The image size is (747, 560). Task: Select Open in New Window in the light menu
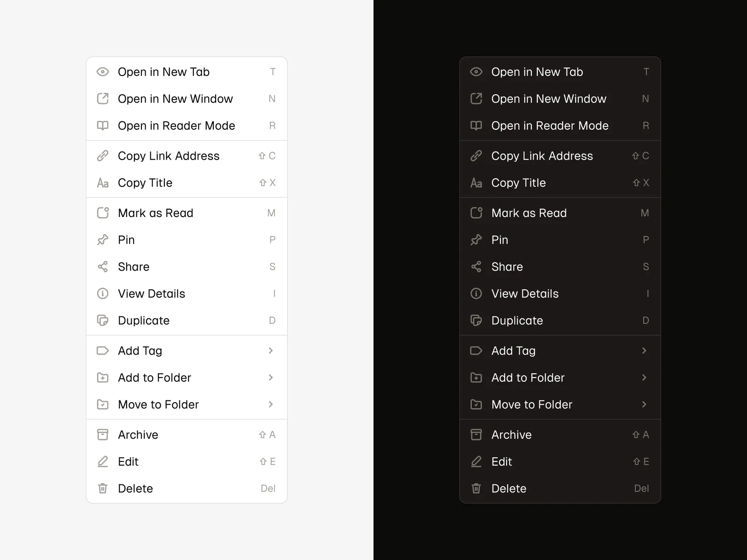[x=175, y=99]
